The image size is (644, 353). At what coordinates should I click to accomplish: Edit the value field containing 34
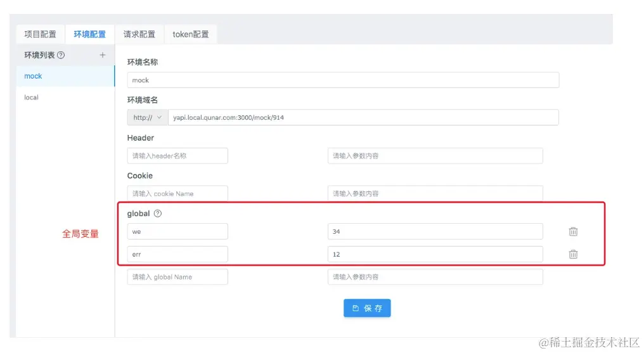[x=435, y=231]
